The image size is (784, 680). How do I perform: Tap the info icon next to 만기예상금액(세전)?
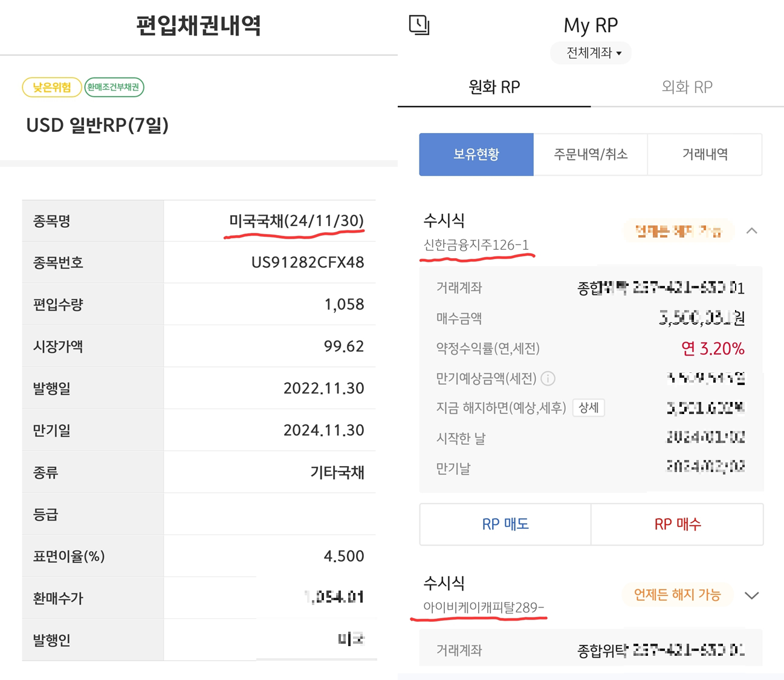point(548,378)
